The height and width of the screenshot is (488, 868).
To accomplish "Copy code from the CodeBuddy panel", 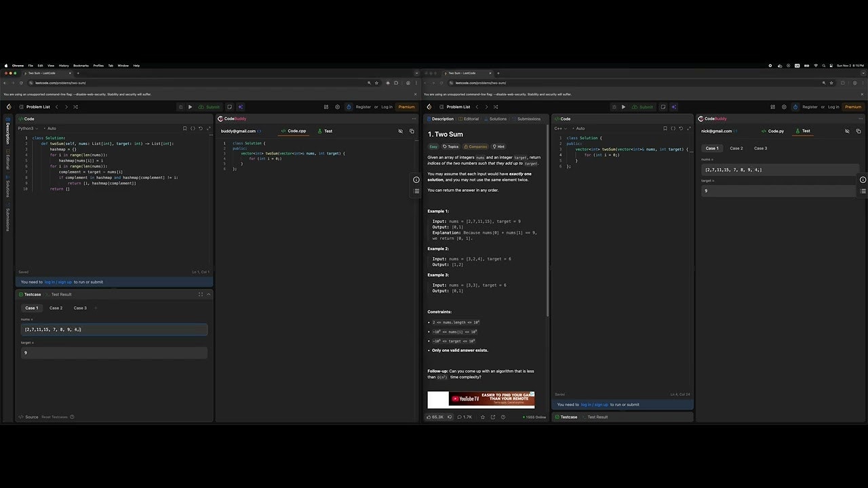I will (x=412, y=131).
